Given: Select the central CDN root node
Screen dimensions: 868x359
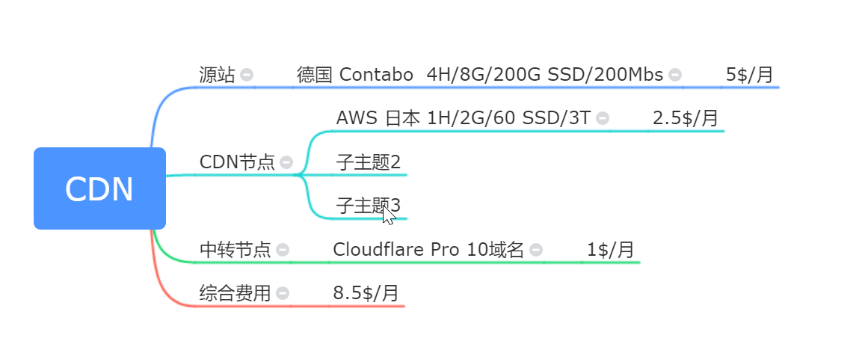Looking at the screenshot, I should [99, 188].
